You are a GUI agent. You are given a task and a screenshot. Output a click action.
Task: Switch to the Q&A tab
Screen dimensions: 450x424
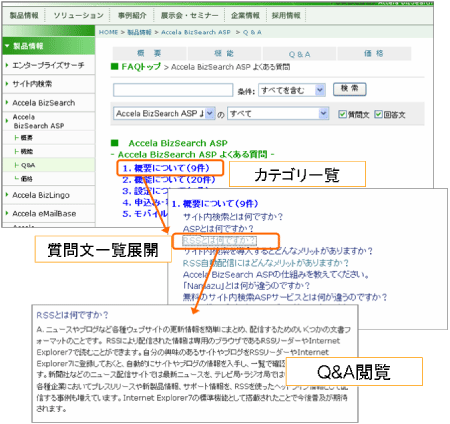[299, 54]
